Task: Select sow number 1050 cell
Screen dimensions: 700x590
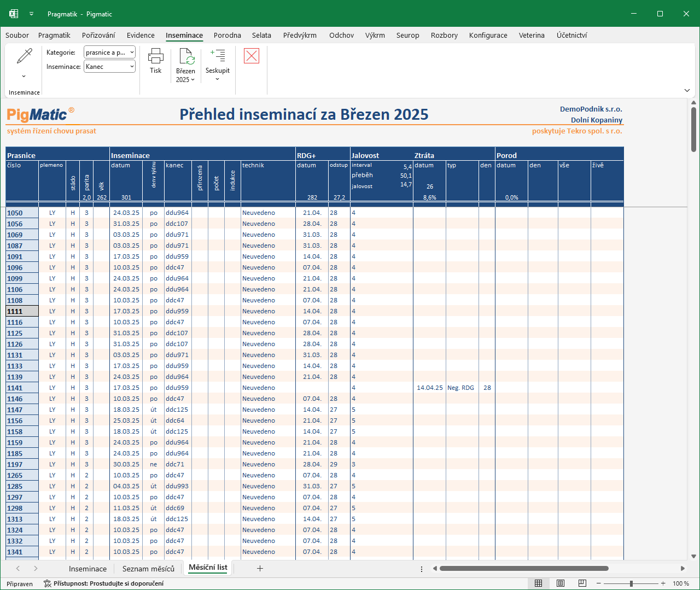Action: coord(22,213)
